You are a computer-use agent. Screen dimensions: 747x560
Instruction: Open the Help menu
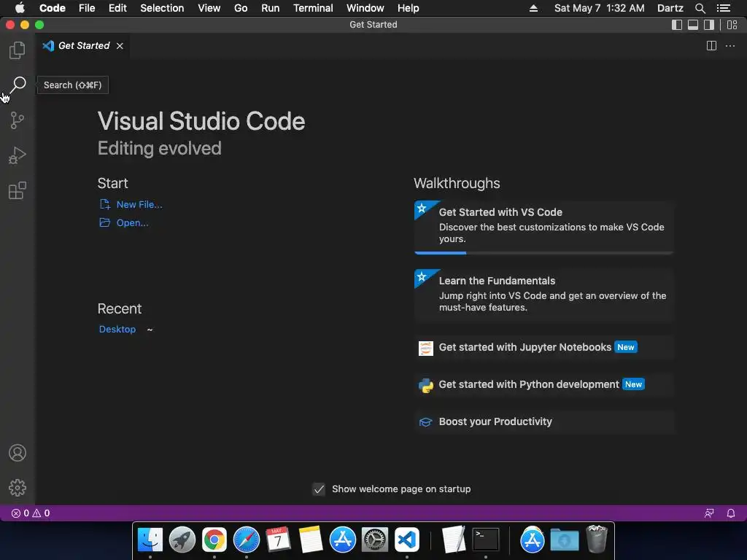coord(409,8)
